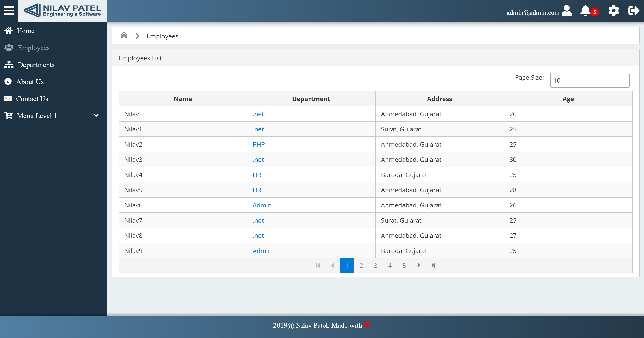Click the envelope icon beside Contact Us
Image resolution: width=644 pixels, height=338 pixels.
(8, 98)
